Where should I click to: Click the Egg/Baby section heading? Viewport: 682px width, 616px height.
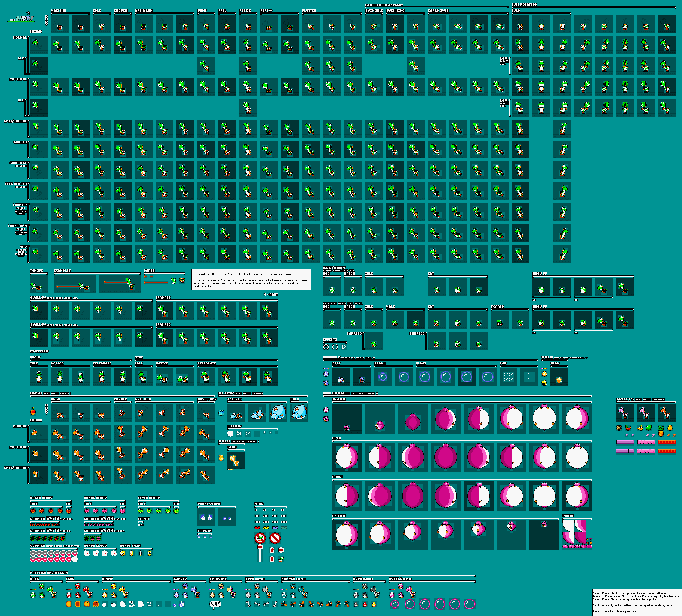pyautogui.click(x=334, y=268)
